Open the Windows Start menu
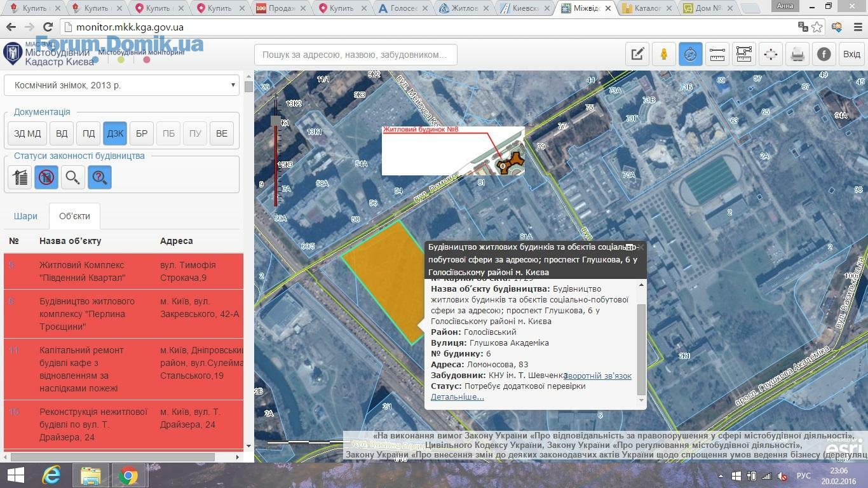This screenshot has width=868, height=488. click(x=15, y=475)
